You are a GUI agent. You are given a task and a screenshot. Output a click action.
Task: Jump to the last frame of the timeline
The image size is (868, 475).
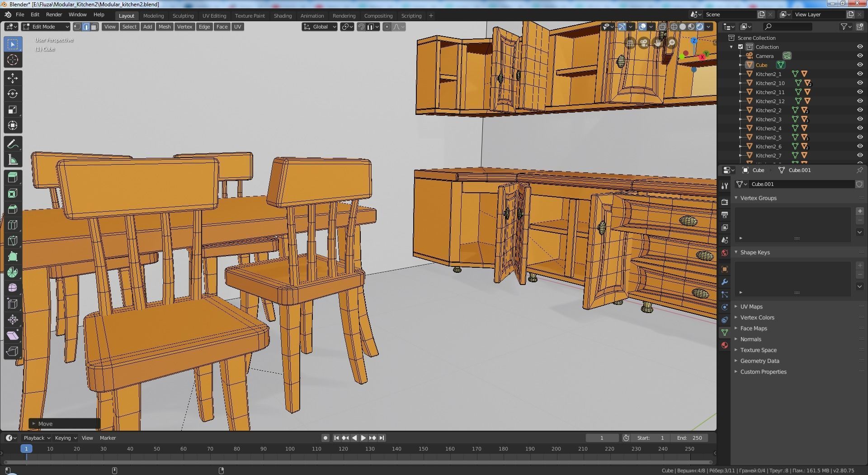(x=382, y=438)
